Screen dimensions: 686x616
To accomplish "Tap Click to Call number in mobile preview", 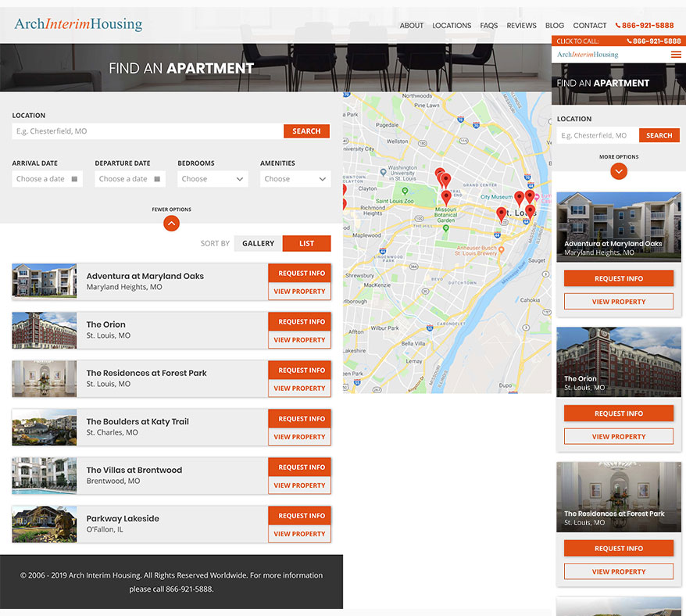I will click(x=654, y=41).
